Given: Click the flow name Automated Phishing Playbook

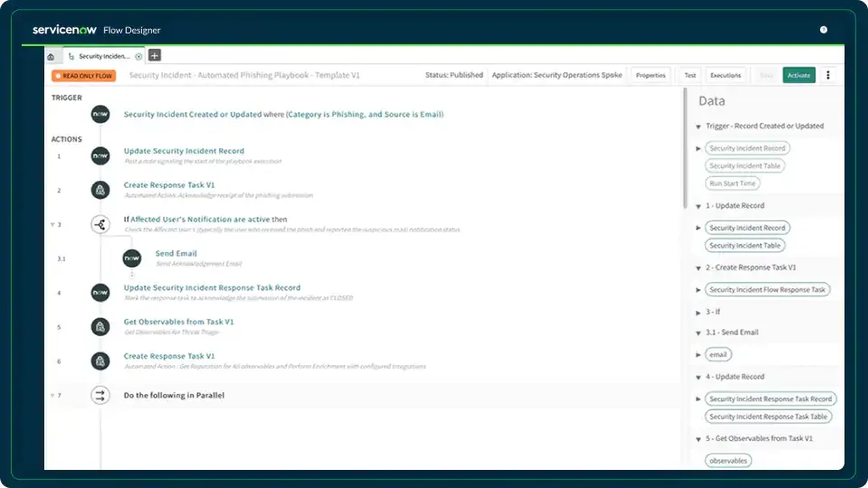Looking at the screenshot, I should (x=244, y=75).
